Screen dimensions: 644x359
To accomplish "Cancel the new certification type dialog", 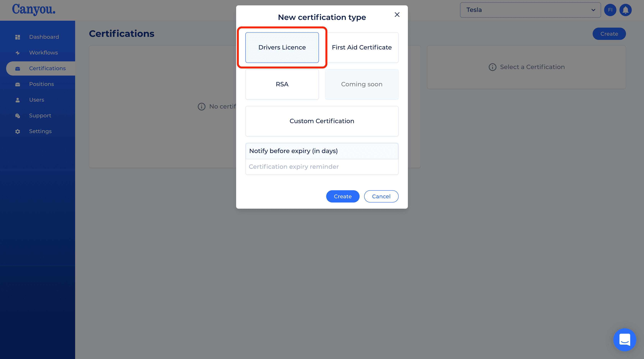I will pos(381,196).
